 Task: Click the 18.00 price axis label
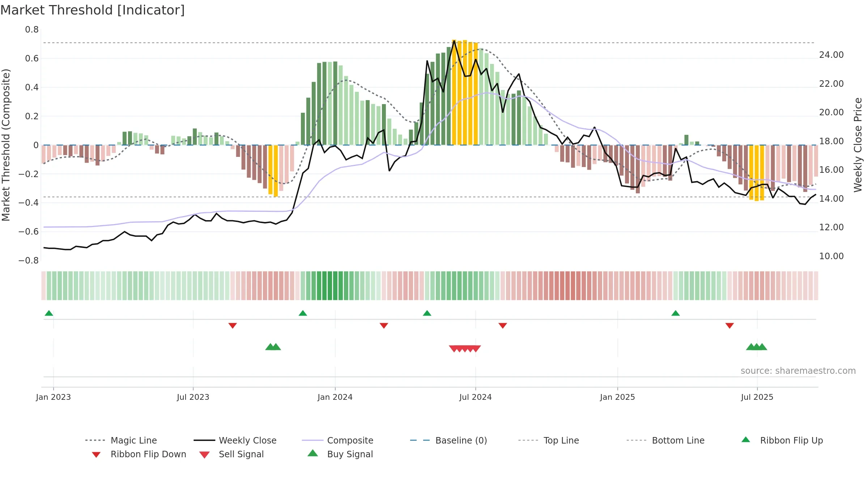[x=831, y=141]
